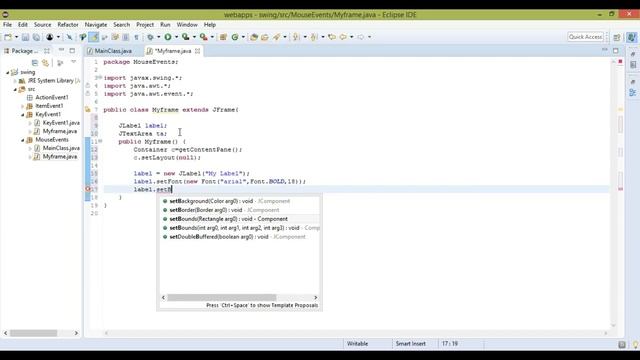Click Collapse All in Package Explorer

[x=35, y=63]
